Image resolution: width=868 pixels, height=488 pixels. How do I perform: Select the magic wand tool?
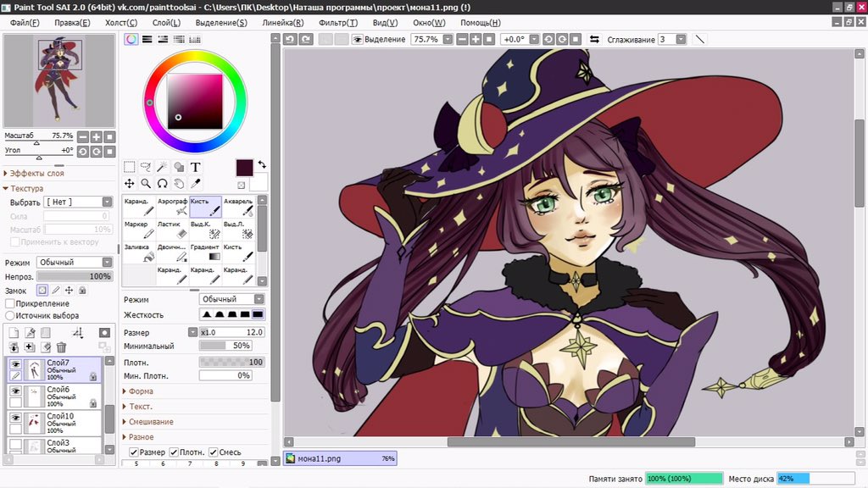point(162,167)
